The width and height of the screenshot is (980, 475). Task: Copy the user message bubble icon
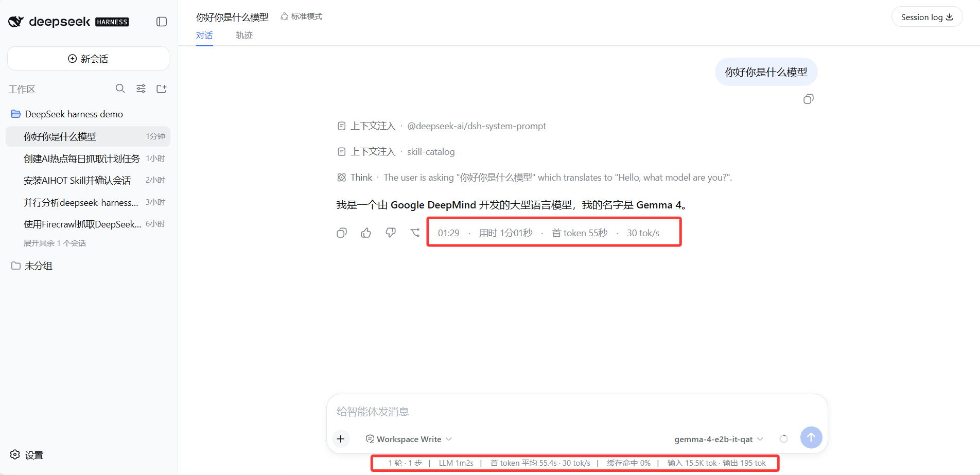809,99
